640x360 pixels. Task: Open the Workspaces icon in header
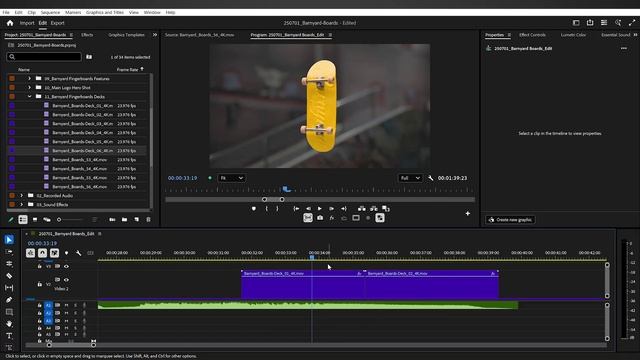pyautogui.click(x=576, y=23)
